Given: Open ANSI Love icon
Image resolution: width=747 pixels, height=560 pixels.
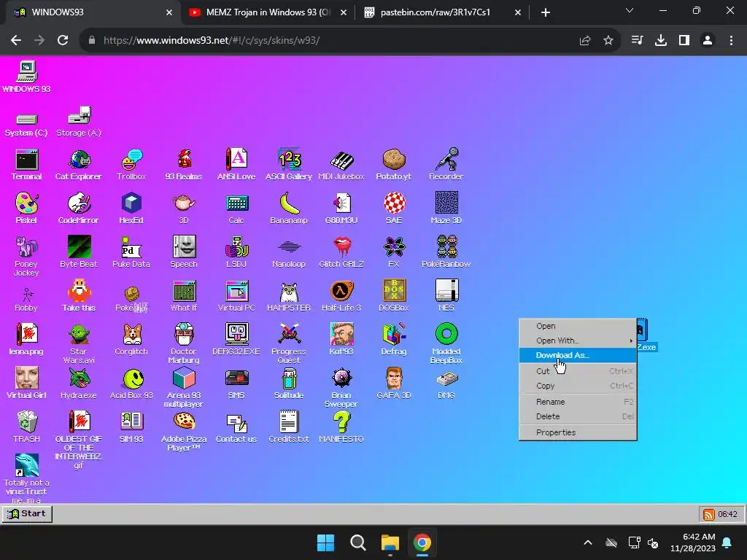Looking at the screenshot, I should click(x=236, y=165).
